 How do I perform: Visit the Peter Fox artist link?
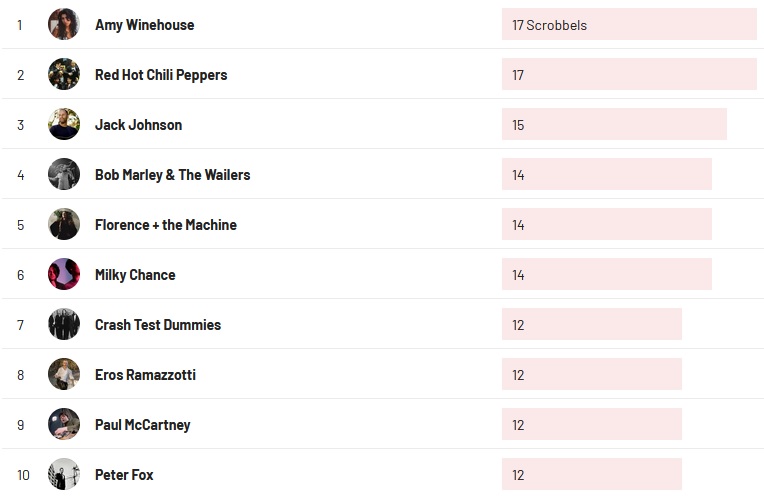tap(124, 475)
